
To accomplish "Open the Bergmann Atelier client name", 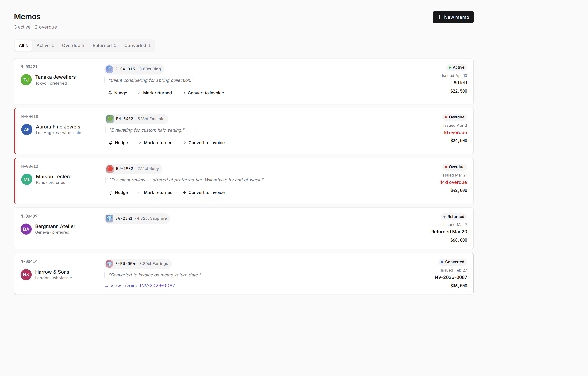I will tap(55, 226).
